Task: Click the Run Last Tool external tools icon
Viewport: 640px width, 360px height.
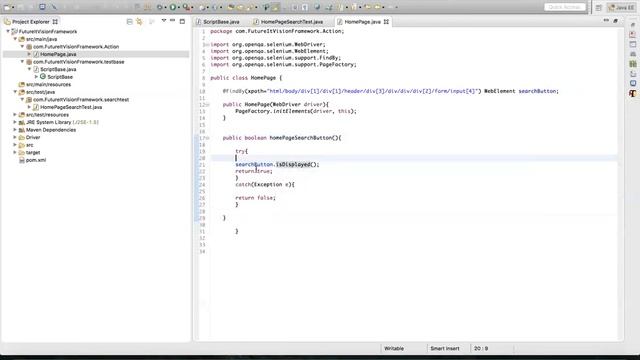Action: (x=186, y=7)
